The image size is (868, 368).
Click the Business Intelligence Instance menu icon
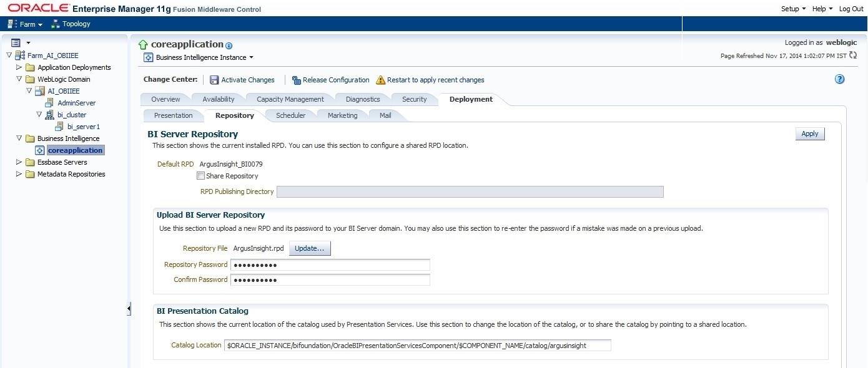pyautogui.click(x=149, y=57)
